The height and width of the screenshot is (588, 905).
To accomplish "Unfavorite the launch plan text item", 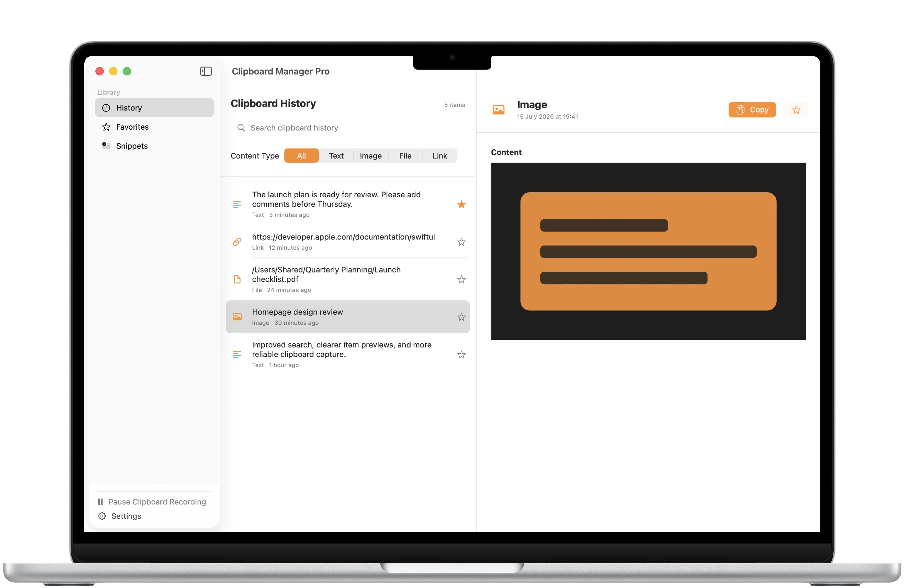I will pos(461,204).
